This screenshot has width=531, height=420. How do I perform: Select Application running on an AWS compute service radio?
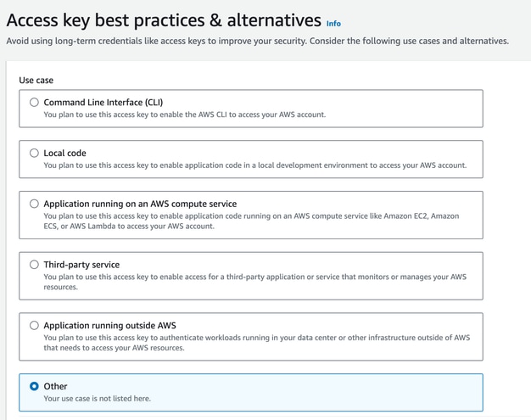(x=34, y=204)
